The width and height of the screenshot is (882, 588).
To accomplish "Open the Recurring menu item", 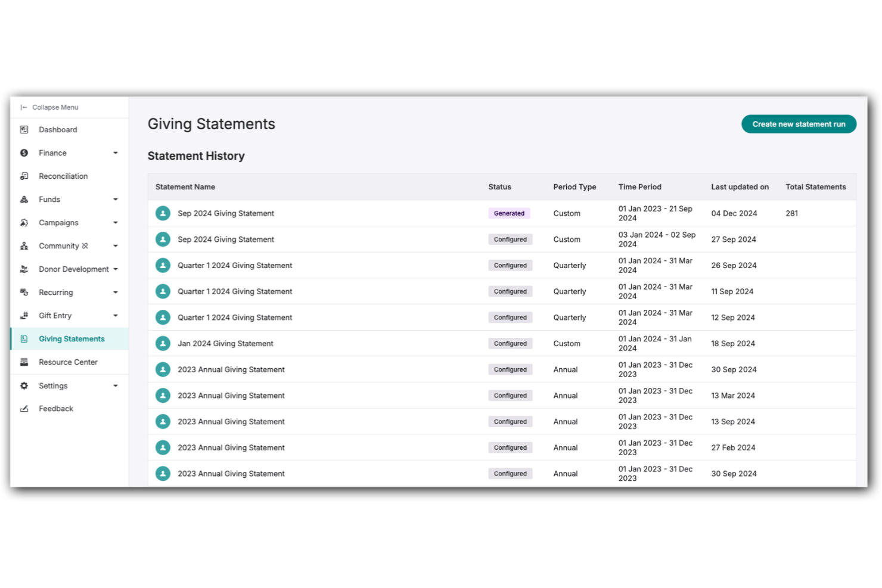I will click(x=56, y=292).
